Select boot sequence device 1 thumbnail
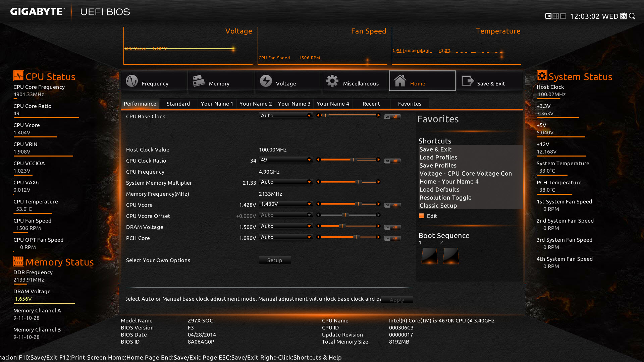Viewport: 644px width, 362px height. (x=429, y=255)
